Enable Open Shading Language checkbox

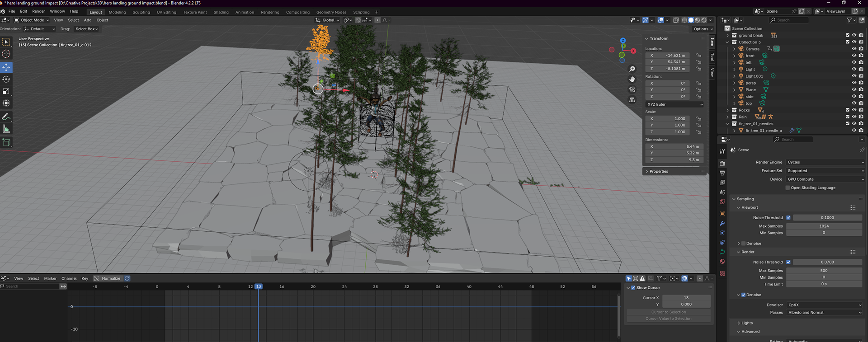[x=788, y=187]
